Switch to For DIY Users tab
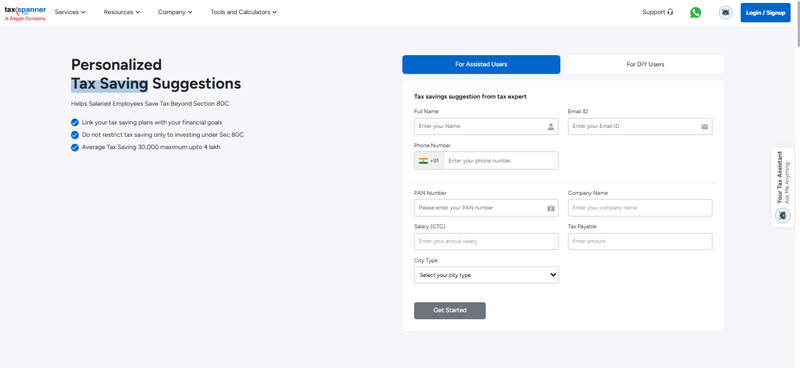The width and height of the screenshot is (800, 375). 645,65
